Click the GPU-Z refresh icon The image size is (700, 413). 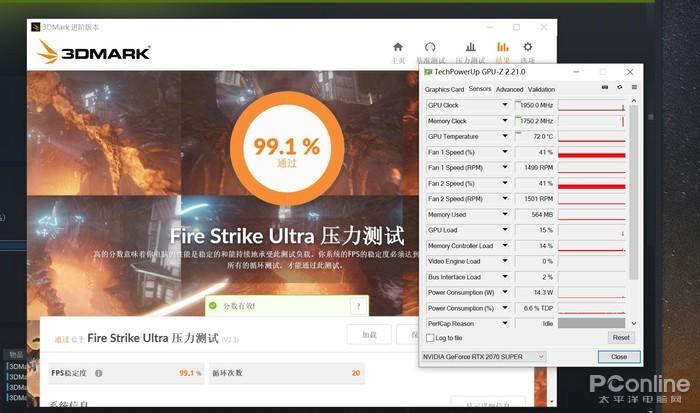tap(620, 88)
